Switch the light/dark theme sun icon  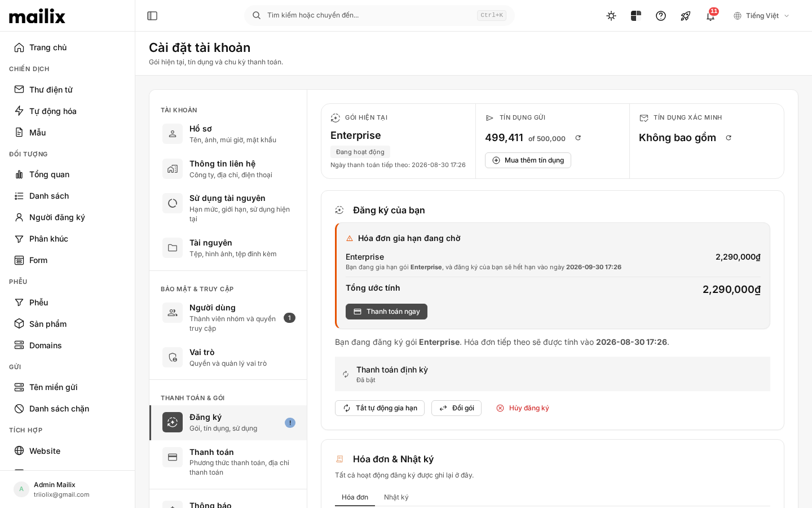point(611,16)
